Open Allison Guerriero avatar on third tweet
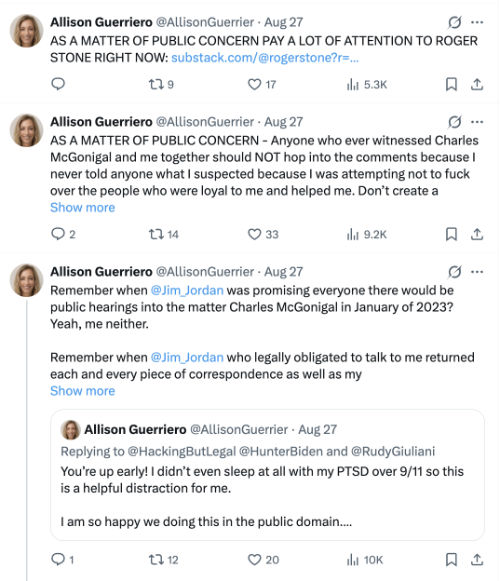Viewport: 500px width, 581px height. pos(26,280)
